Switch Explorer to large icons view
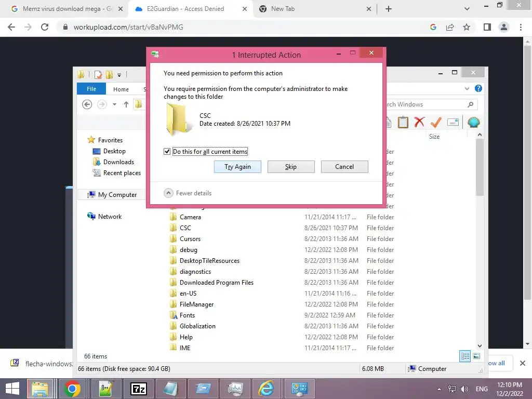The image size is (532, 399). click(476, 356)
